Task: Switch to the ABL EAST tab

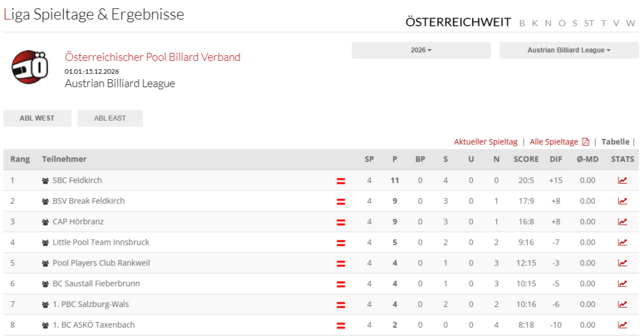Action: (110, 118)
